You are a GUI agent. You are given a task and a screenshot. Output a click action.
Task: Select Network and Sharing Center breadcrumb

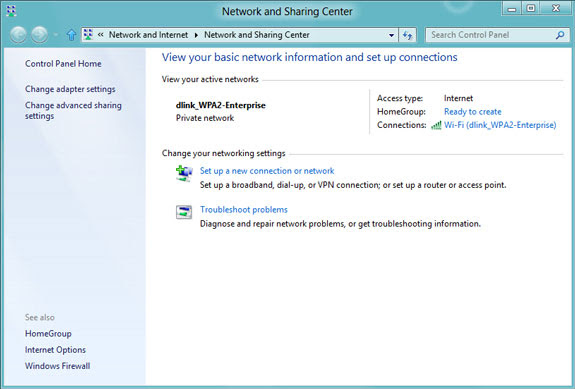(x=257, y=35)
